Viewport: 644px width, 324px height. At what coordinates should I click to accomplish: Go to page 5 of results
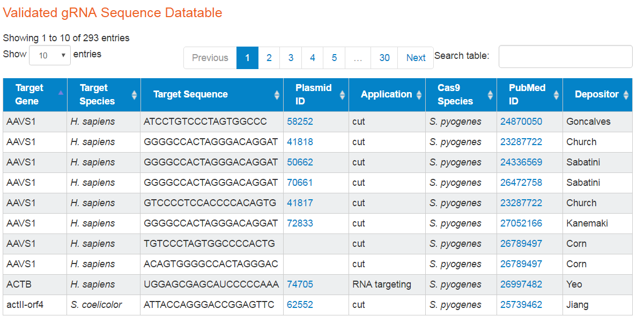(334, 57)
